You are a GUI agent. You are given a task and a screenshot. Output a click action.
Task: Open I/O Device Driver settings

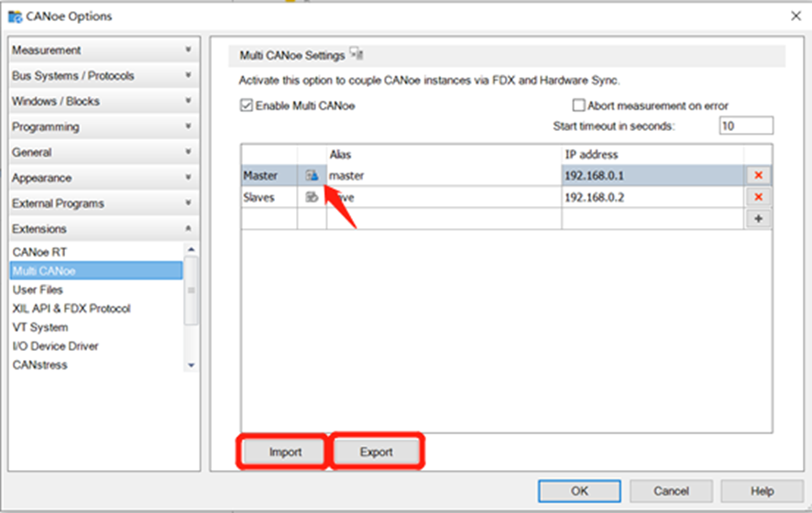point(96,345)
